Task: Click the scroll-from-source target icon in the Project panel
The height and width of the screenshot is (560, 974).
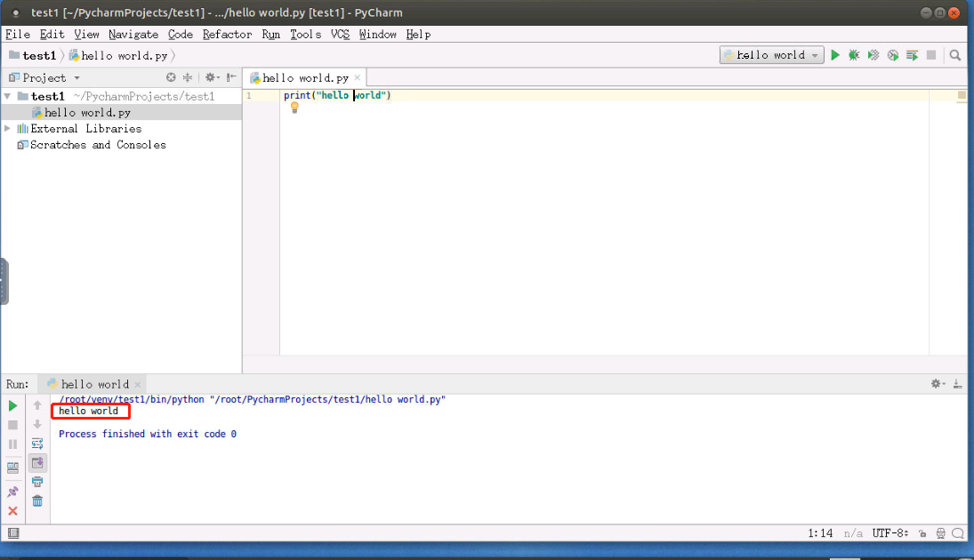Action: pos(171,77)
